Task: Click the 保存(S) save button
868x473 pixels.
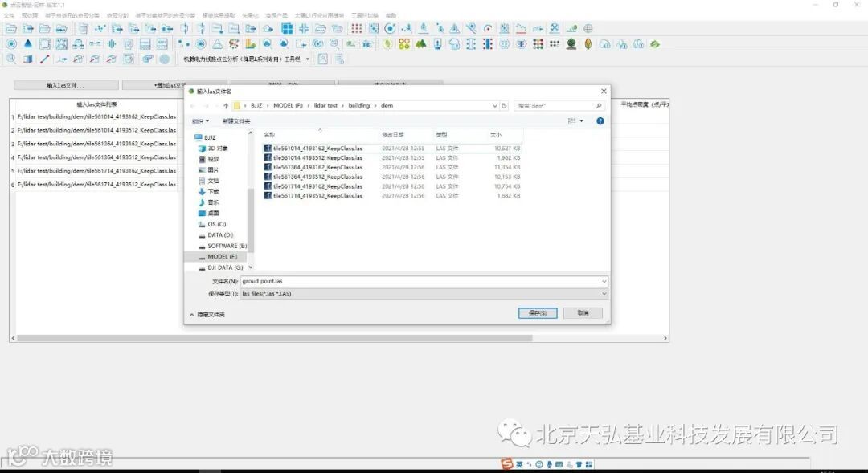Action: (538, 313)
